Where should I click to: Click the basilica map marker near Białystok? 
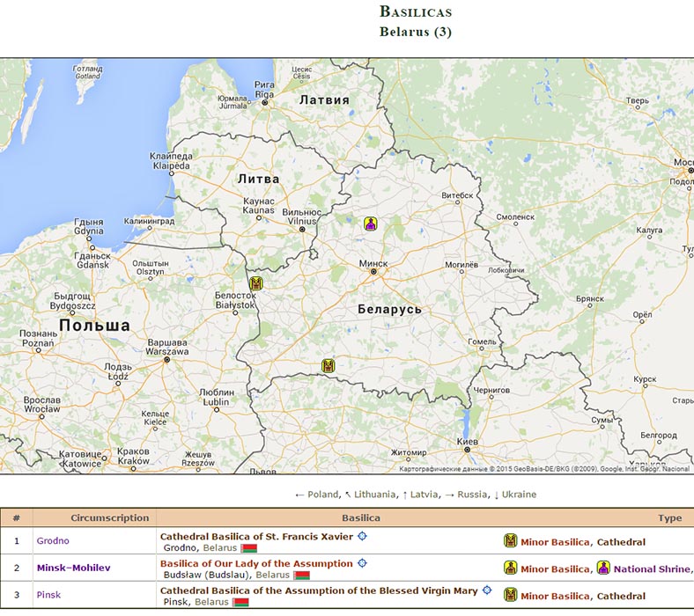(x=256, y=283)
